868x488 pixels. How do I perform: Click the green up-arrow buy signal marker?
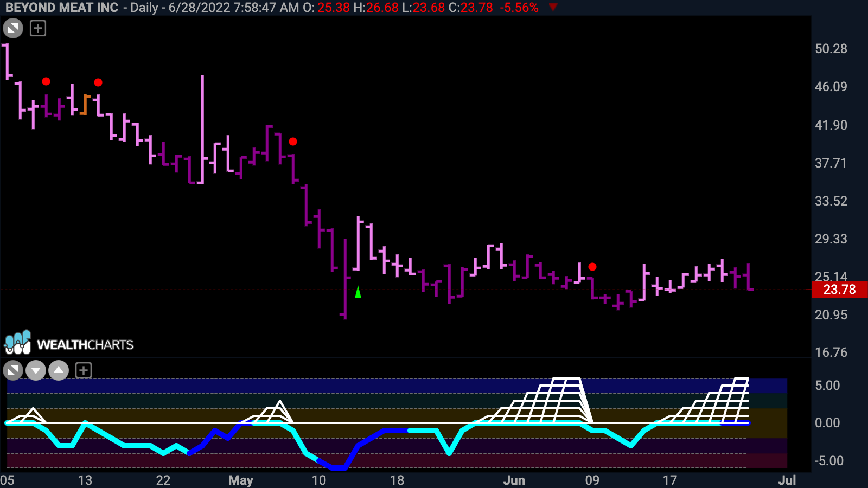(358, 292)
